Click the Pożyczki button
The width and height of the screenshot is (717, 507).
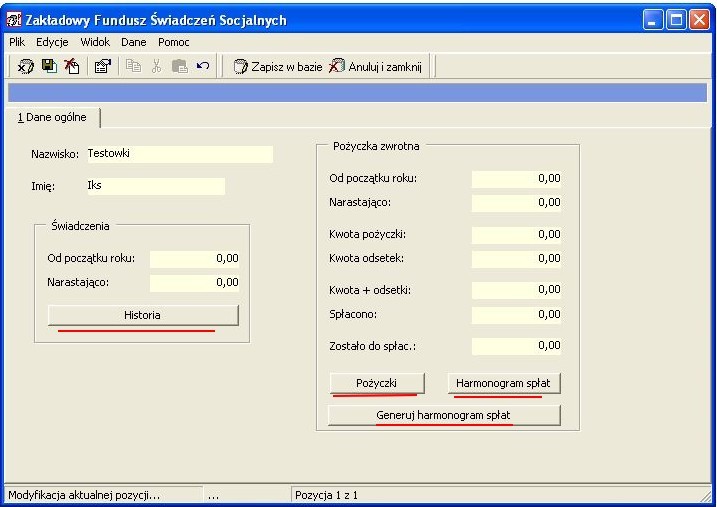tap(377, 383)
